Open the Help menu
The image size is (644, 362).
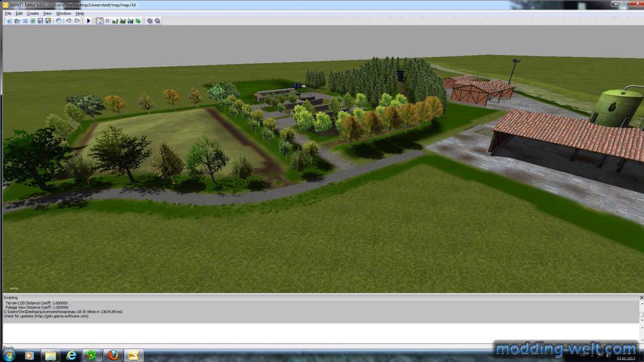pos(80,13)
